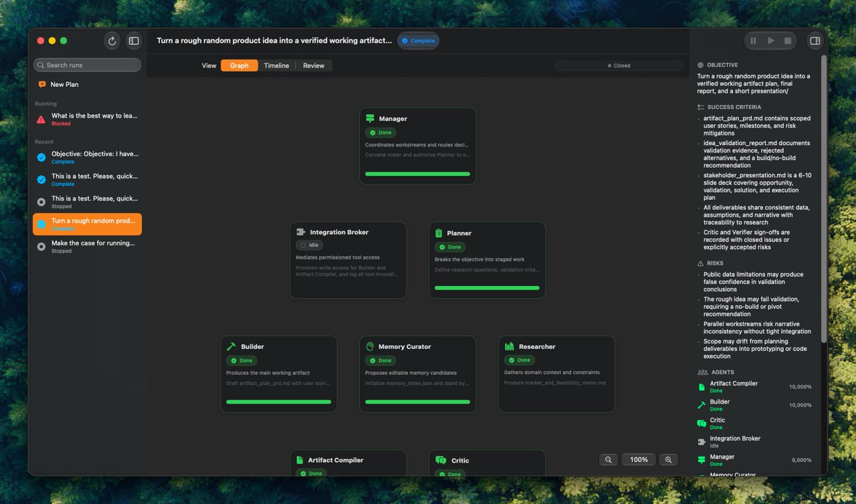Image resolution: width=856 pixels, height=504 pixels.
Task: Click the refresh runs icon
Action: 112,41
